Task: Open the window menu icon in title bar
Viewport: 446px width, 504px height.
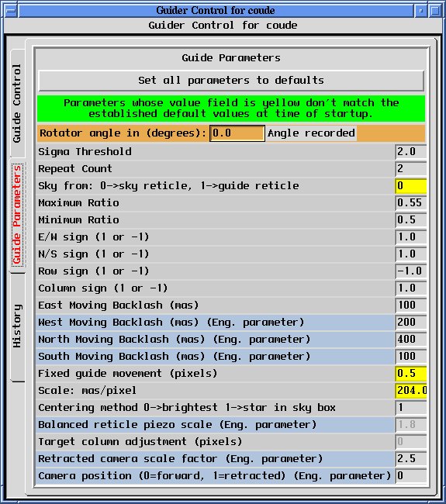Action: point(11,11)
